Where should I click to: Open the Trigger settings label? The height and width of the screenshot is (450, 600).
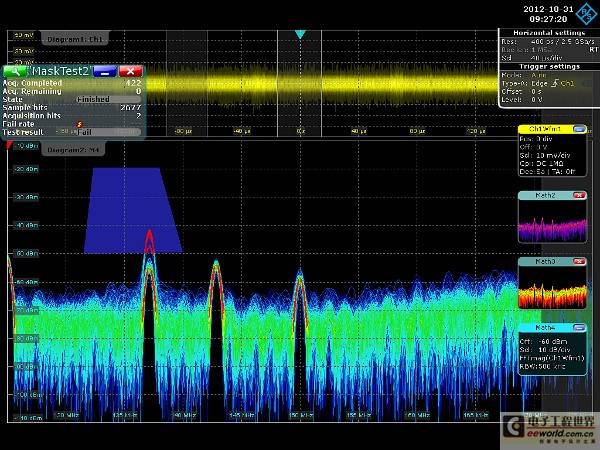point(549,67)
